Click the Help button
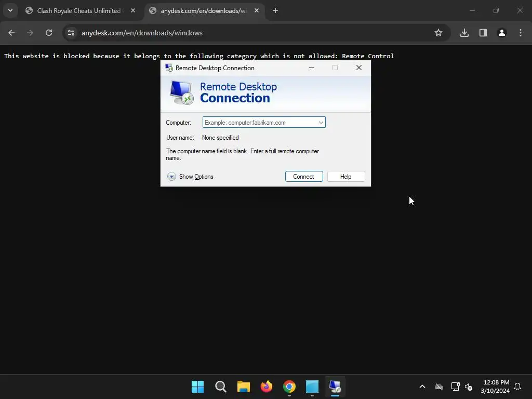Viewport: 532px width, 399px height. (x=346, y=177)
